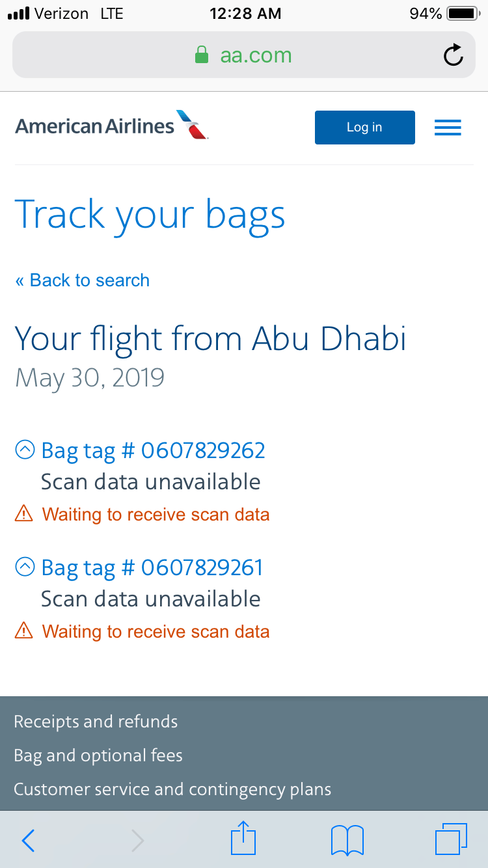Go back to search link
The height and width of the screenshot is (868, 488).
(x=83, y=280)
